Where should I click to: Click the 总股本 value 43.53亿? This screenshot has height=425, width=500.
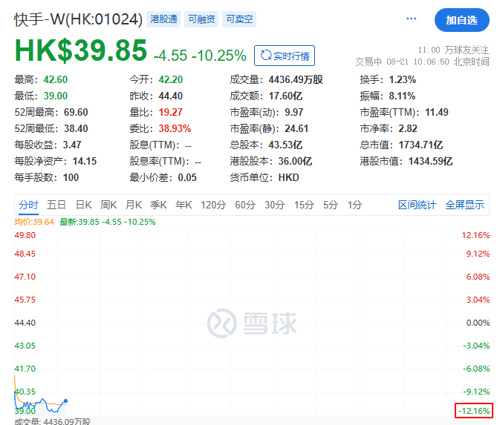pos(286,145)
